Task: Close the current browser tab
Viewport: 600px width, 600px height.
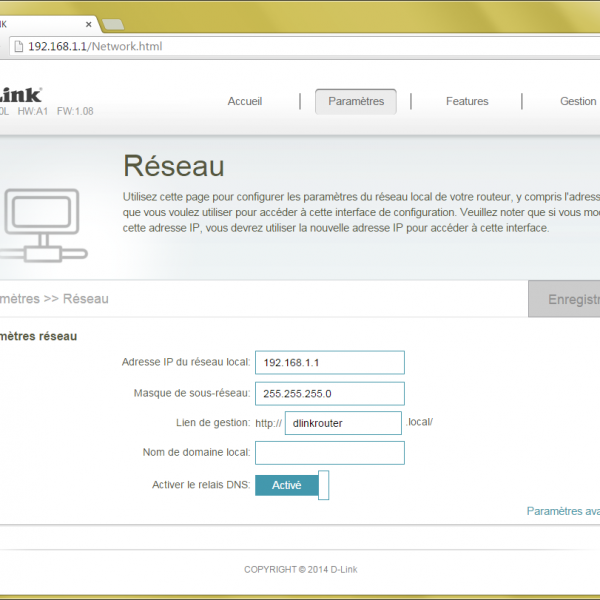Action: (88, 24)
